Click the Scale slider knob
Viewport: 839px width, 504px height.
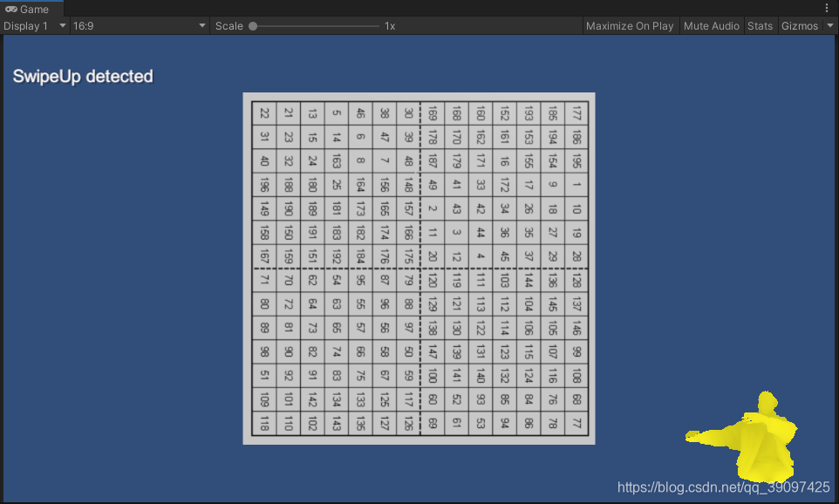point(252,25)
